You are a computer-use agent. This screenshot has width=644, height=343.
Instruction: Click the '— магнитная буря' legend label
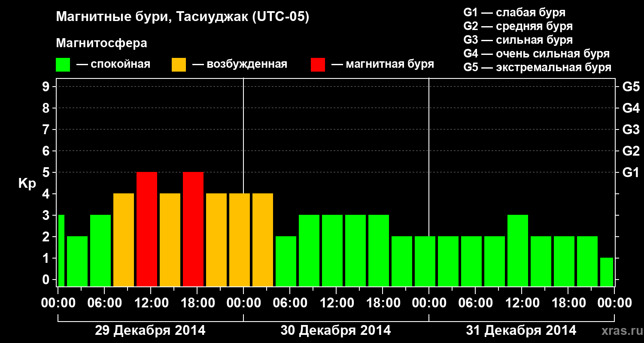click(x=383, y=64)
